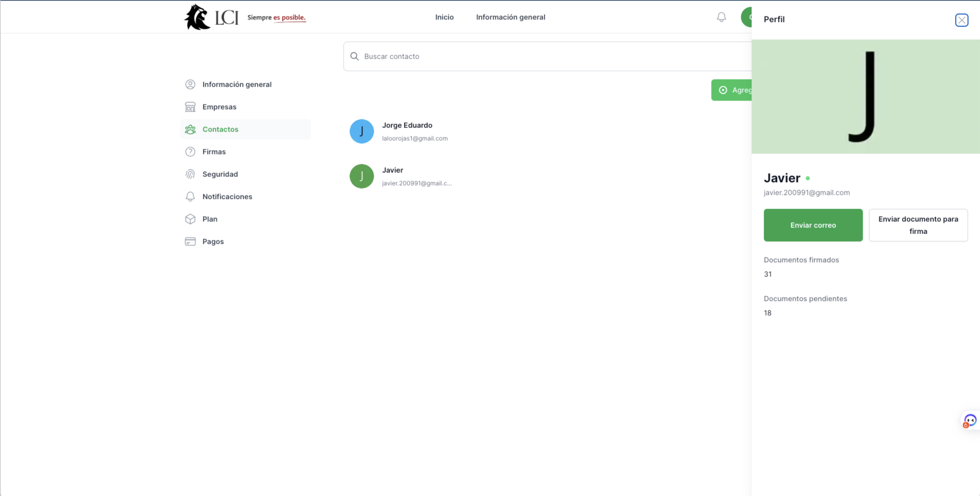The image size is (980, 496).
Task: Click the Empresas storefront icon
Action: click(x=190, y=107)
